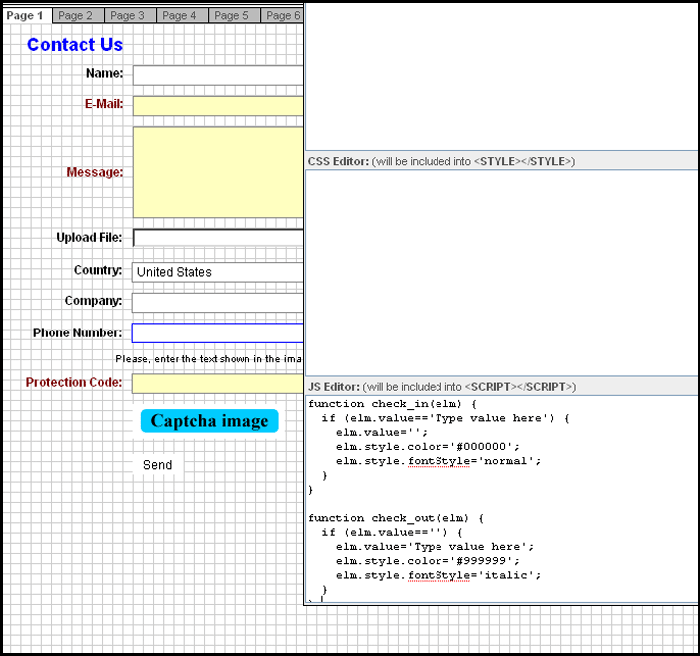Select the Message: label
Screen dimensions: 700x656
(x=95, y=172)
